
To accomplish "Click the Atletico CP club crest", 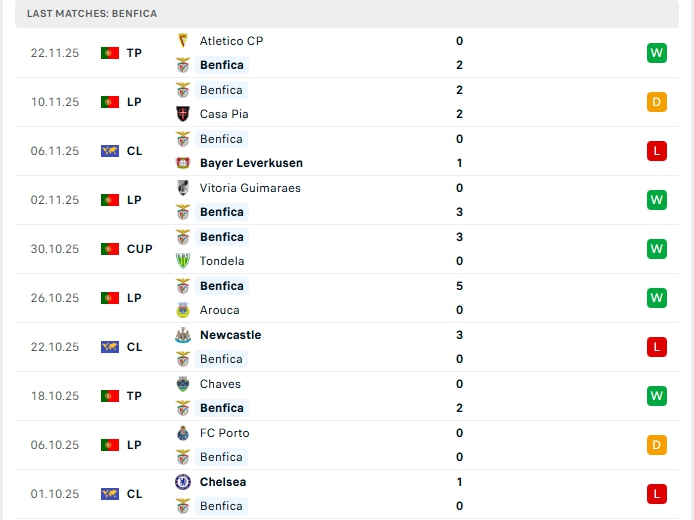I will tap(183, 41).
